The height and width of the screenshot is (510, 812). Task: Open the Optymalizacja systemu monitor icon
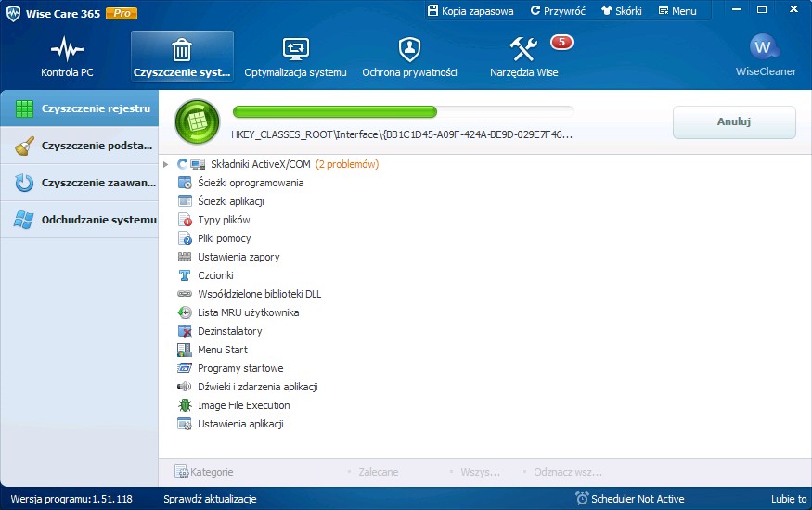point(296,50)
